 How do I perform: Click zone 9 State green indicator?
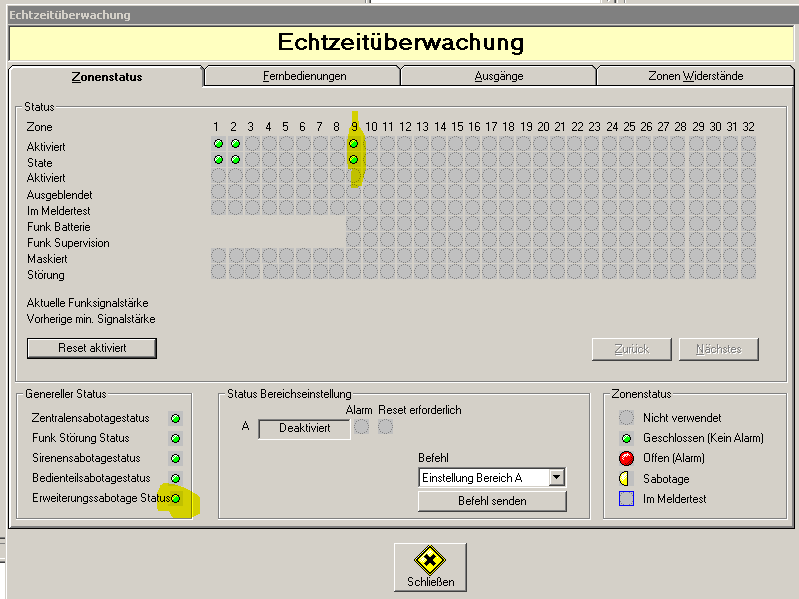point(353,160)
